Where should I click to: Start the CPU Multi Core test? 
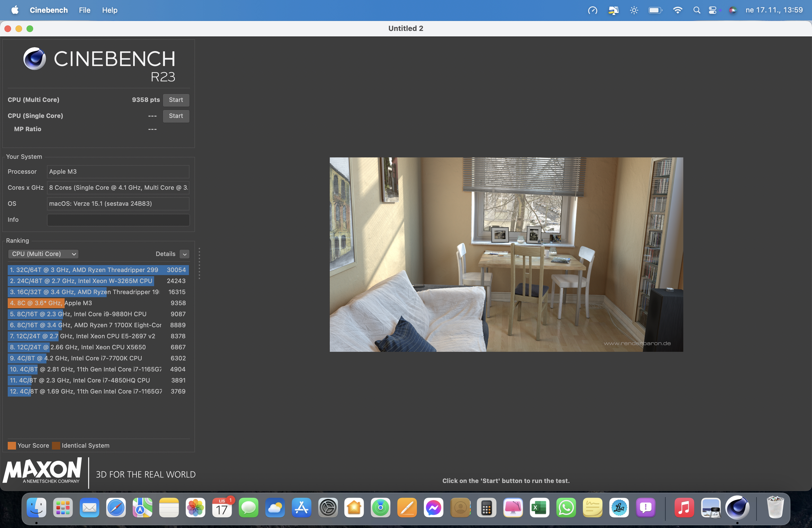pos(176,100)
